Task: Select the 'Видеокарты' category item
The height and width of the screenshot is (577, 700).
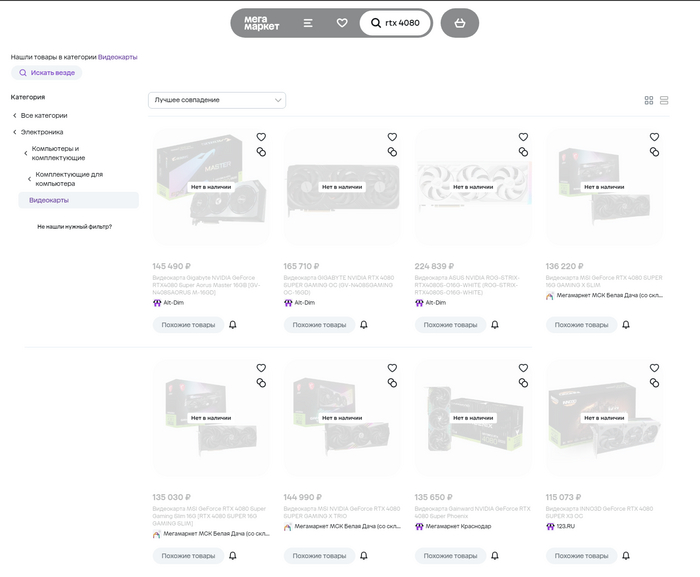Action: [49, 200]
